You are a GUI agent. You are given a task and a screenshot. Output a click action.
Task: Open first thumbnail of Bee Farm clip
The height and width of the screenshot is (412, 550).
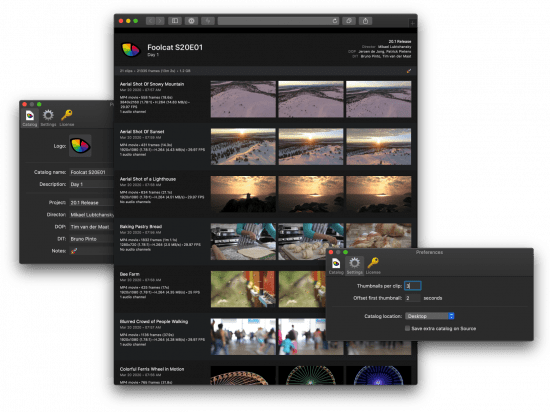(x=243, y=289)
